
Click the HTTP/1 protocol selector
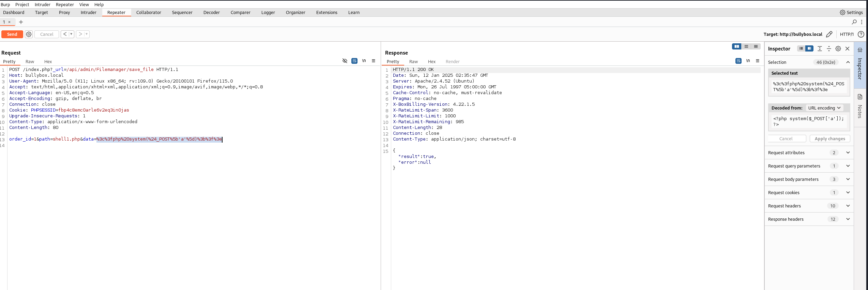coord(847,34)
